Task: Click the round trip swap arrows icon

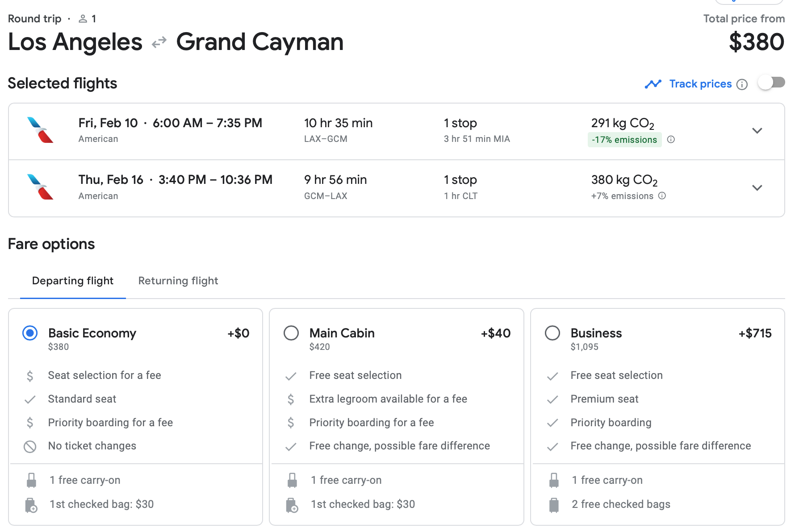Action: click(x=159, y=42)
